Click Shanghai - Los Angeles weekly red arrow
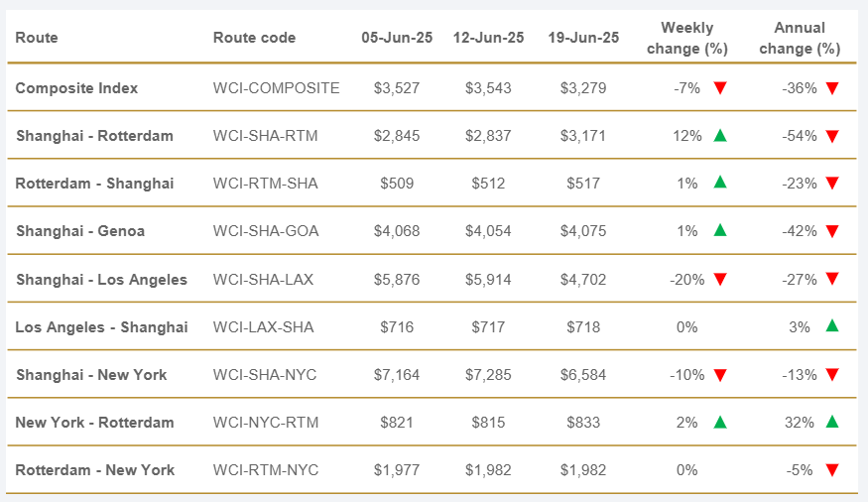The height and width of the screenshot is (502, 868). coord(720,280)
